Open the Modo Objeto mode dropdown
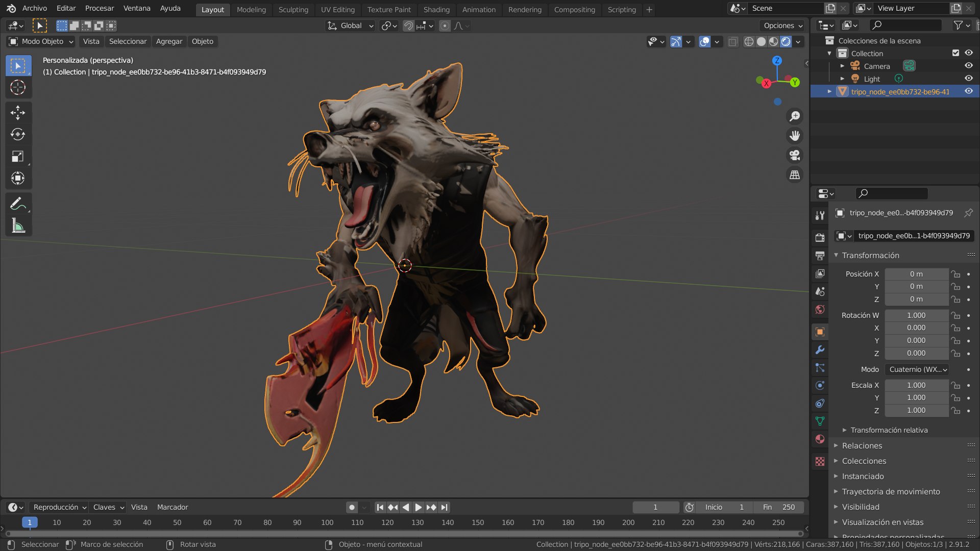This screenshot has height=551, width=980. [x=41, y=41]
